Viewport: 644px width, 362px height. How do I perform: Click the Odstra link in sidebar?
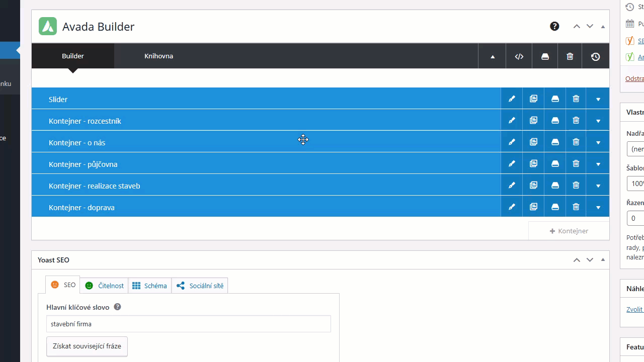(x=634, y=78)
